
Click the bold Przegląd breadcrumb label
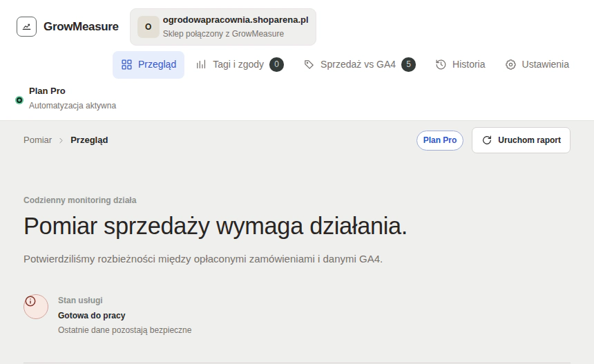coord(89,140)
